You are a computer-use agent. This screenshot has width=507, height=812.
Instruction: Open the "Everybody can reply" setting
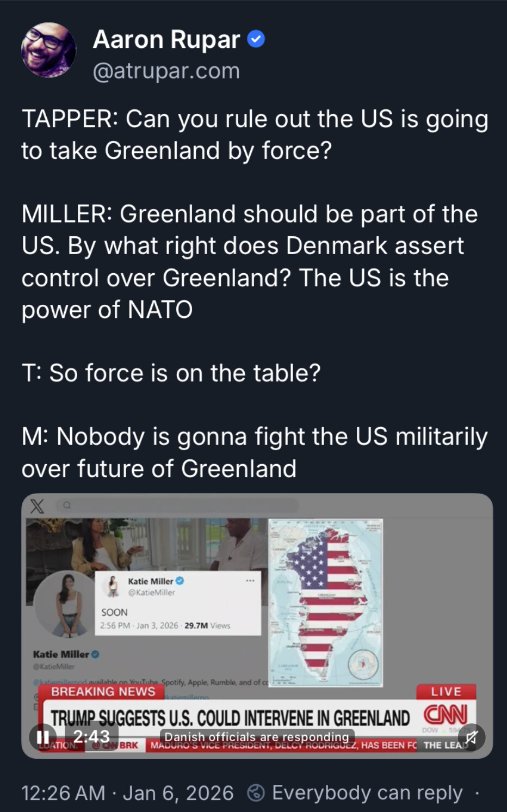tap(367, 793)
